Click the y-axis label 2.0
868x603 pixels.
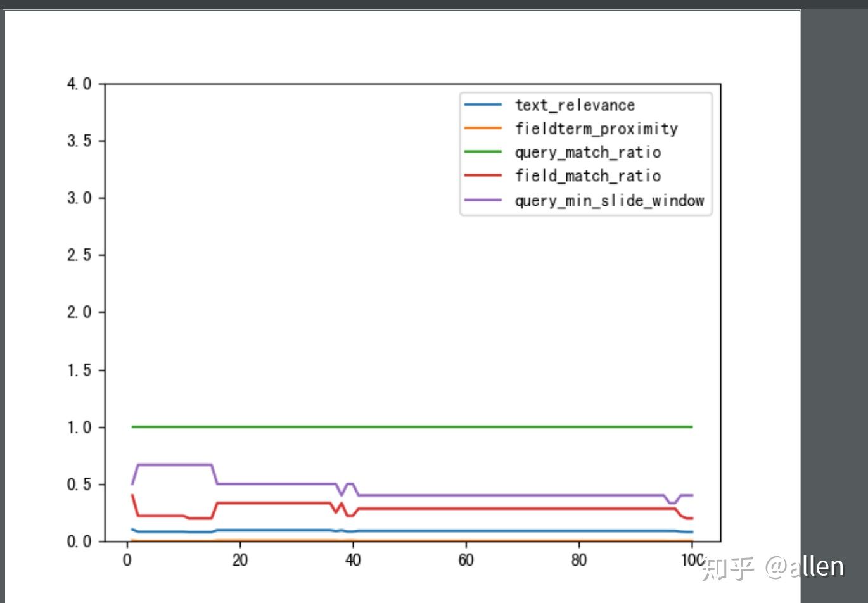click(x=79, y=312)
